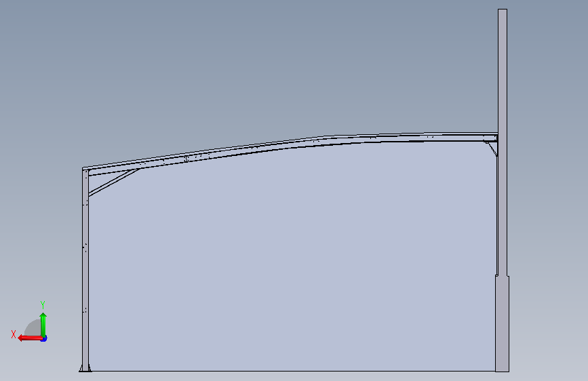Click the green Y axis arrow of the triad
This screenshot has height=381, width=588.
point(43,325)
